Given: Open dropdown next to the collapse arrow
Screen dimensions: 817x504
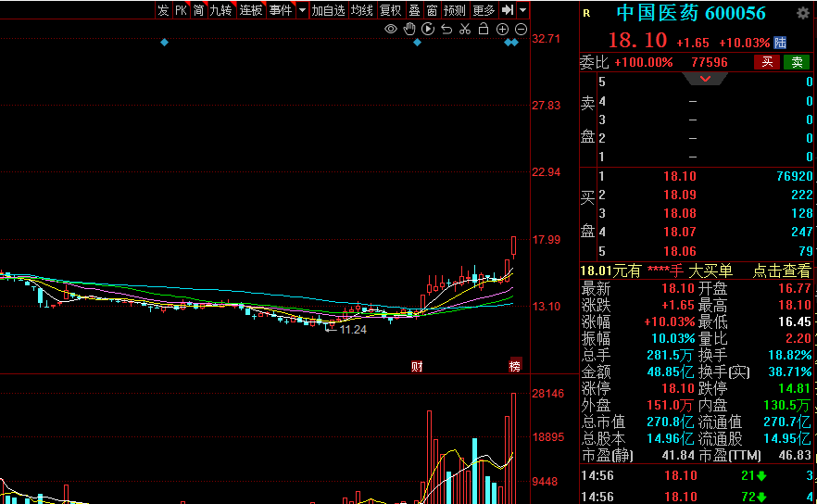Looking at the screenshot, I should pos(522,10).
